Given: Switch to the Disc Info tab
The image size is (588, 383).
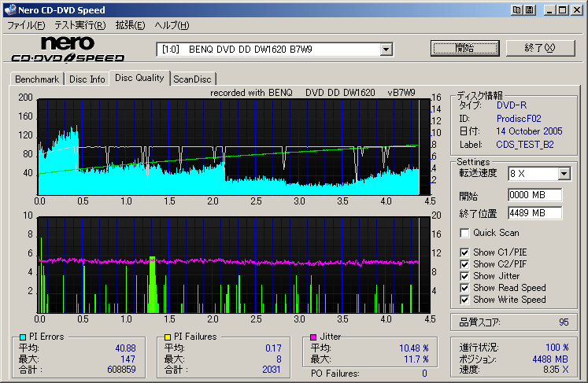Looking at the screenshot, I should point(87,79).
